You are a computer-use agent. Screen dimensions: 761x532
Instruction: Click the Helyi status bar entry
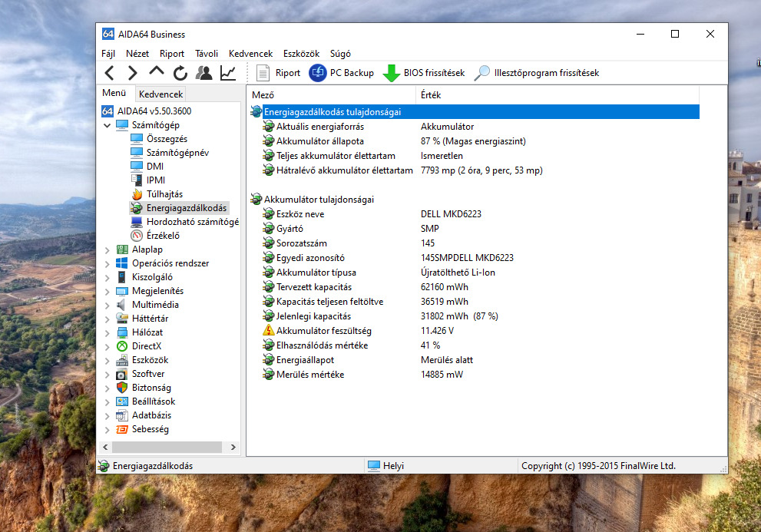pos(385,466)
